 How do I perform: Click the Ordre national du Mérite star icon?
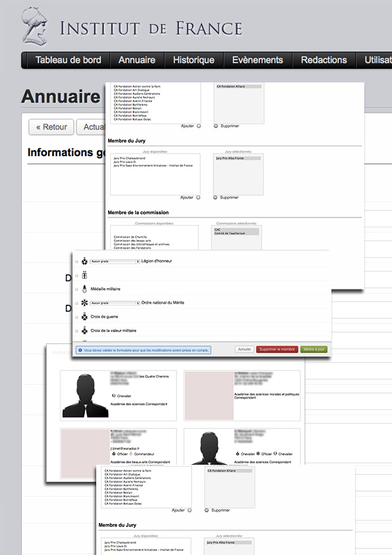84,303
